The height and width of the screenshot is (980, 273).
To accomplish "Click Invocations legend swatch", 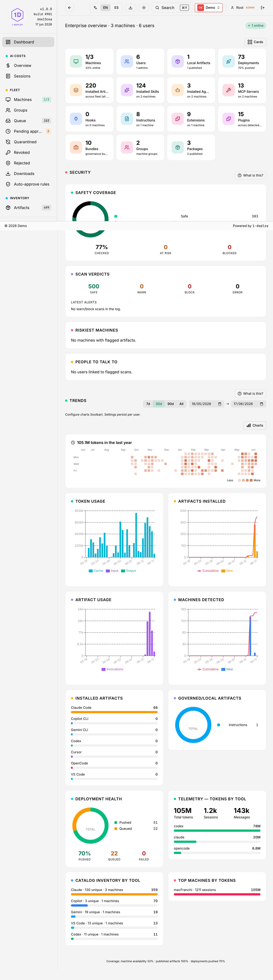I will tap(104, 669).
